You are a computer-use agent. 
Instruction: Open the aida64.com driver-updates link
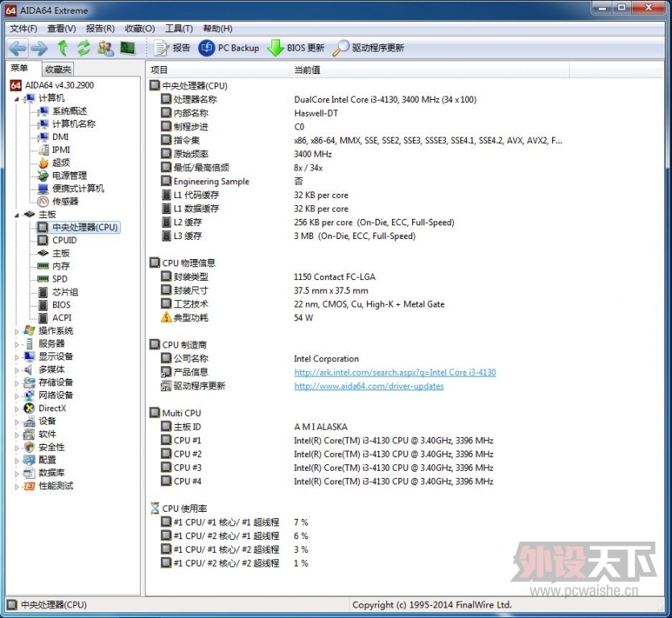tap(369, 386)
